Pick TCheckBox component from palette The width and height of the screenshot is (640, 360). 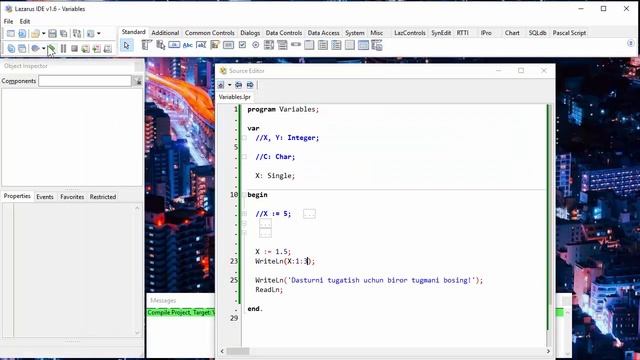pos(242,45)
